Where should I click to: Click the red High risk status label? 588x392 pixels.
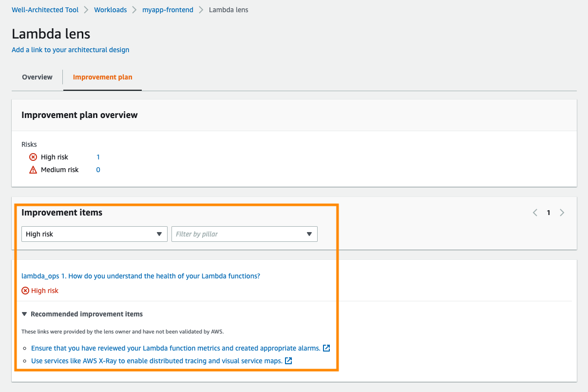tap(45, 291)
